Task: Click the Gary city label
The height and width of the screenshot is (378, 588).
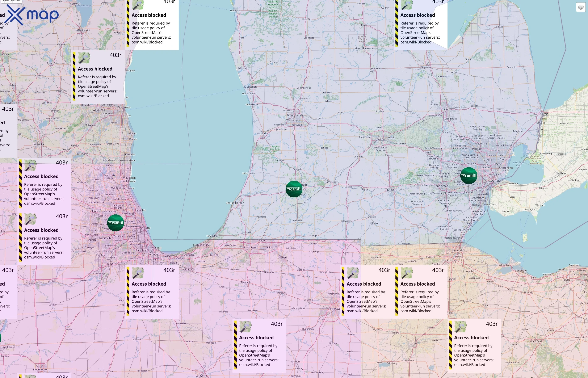Action: [x=167, y=256]
